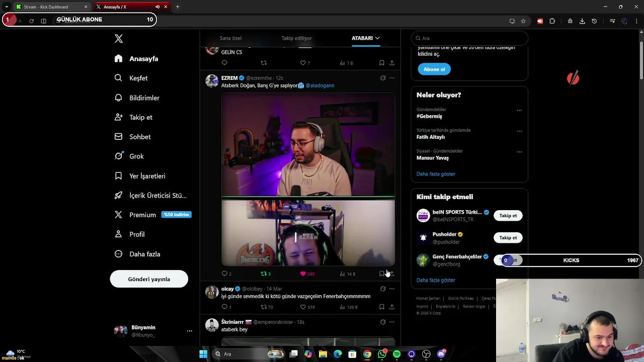Open options for Fatih Altaylı trend
The image size is (644, 362).
pos(519,131)
